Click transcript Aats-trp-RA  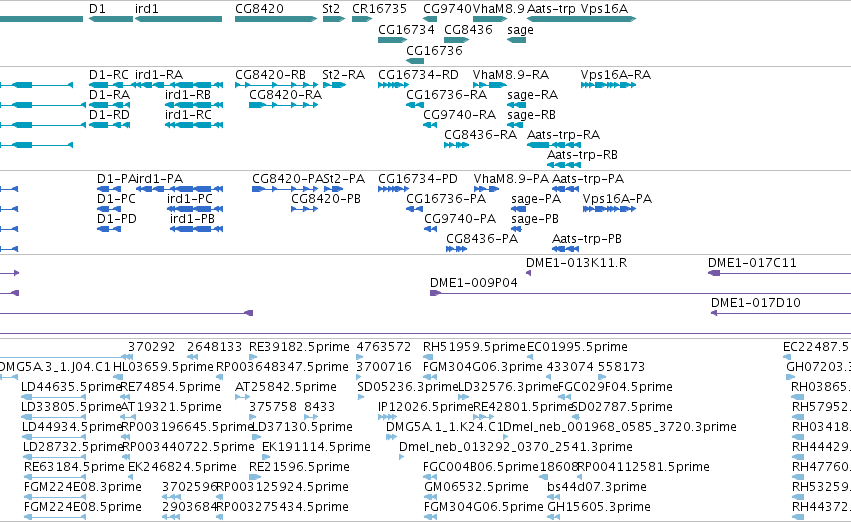coord(563,135)
